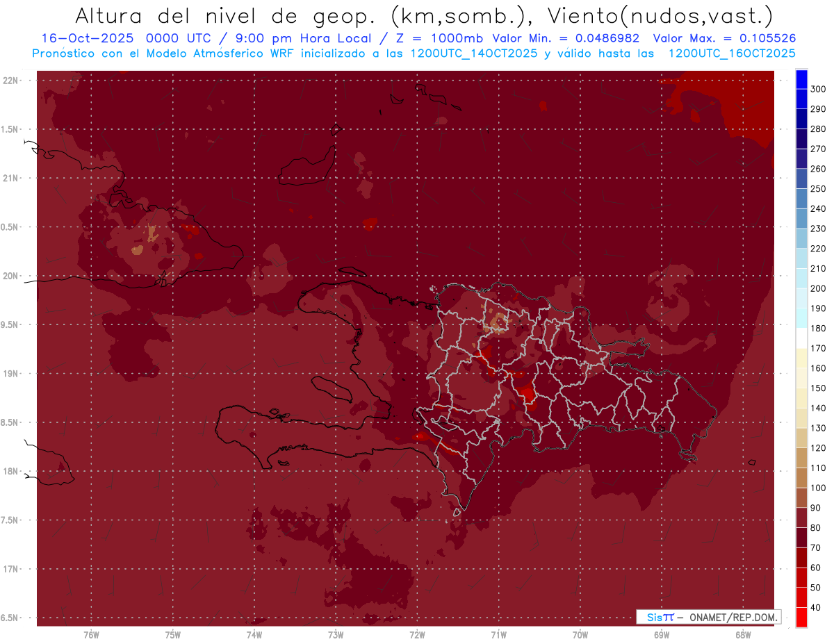Click the "Valor Min. = 0.0486982" text
This screenshot has height=644, width=834.
pos(566,39)
